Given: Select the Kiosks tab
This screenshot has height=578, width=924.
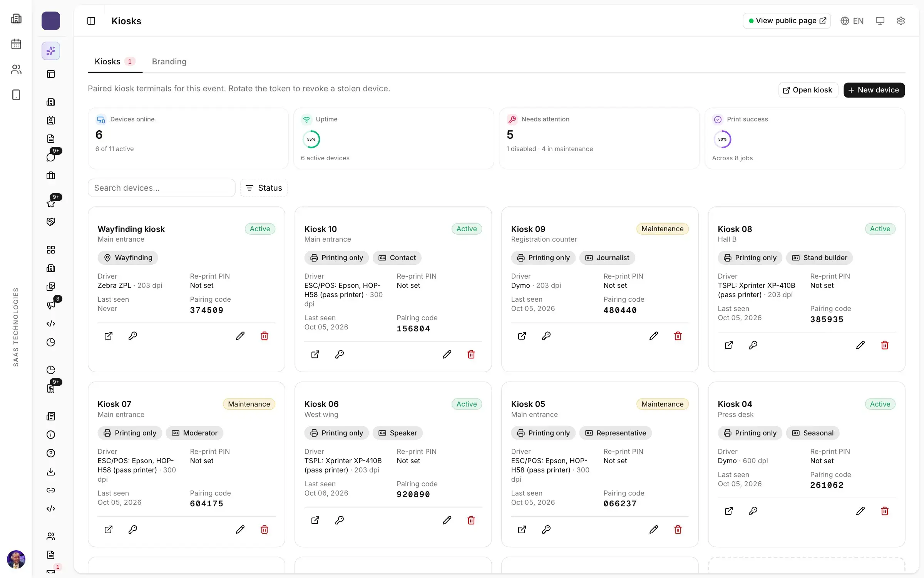Looking at the screenshot, I should 115,62.
